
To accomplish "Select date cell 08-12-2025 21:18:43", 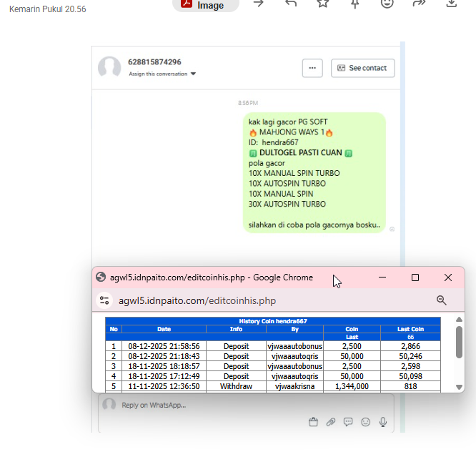I will click(x=164, y=356).
